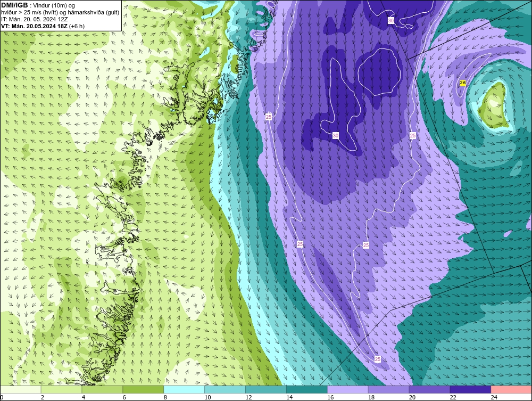Click the legend scale value 0

(x=2, y=397)
